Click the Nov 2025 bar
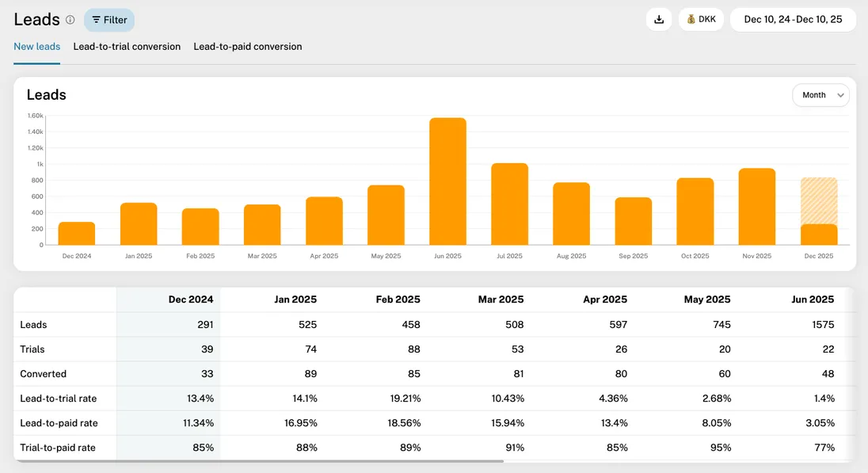 756,206
